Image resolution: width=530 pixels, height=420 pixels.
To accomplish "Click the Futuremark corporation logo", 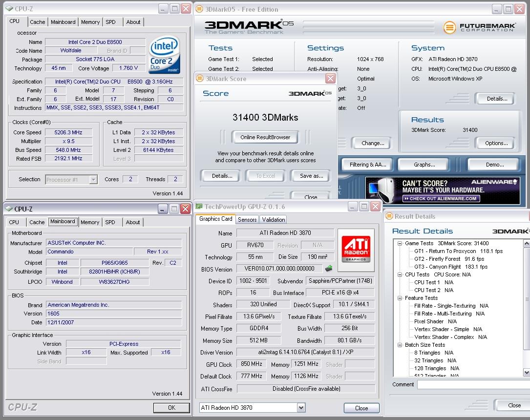I will (x=479, y=27).
